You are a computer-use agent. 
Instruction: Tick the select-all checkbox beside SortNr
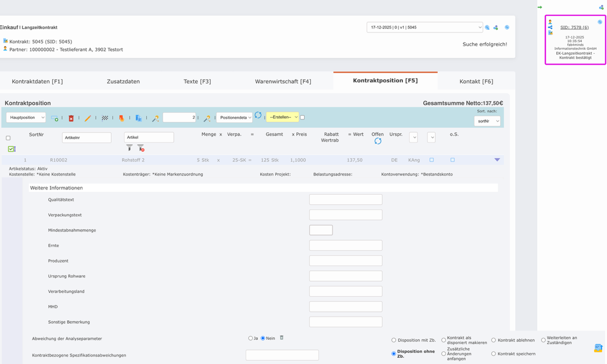click(x=8, y=138)
